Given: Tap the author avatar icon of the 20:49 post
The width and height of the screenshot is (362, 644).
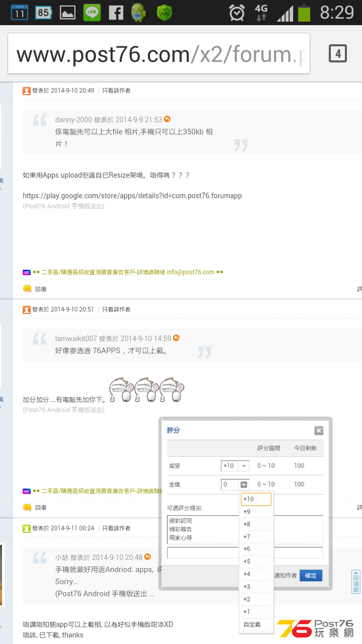Looking at the screenshot, I should (27, 91).
